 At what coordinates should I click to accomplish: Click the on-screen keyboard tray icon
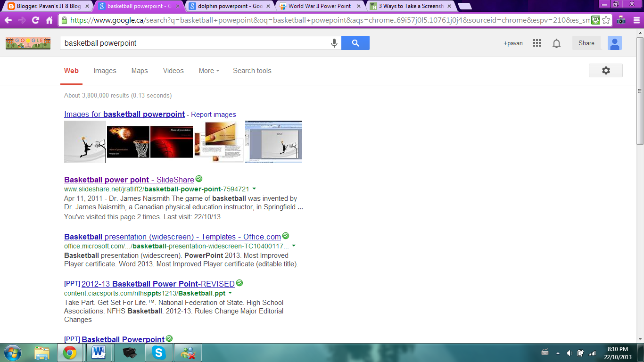pos(545,352)
